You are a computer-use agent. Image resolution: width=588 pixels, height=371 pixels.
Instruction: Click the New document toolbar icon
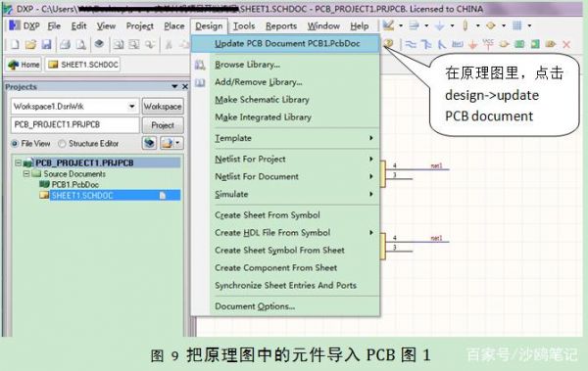point(15,45)
